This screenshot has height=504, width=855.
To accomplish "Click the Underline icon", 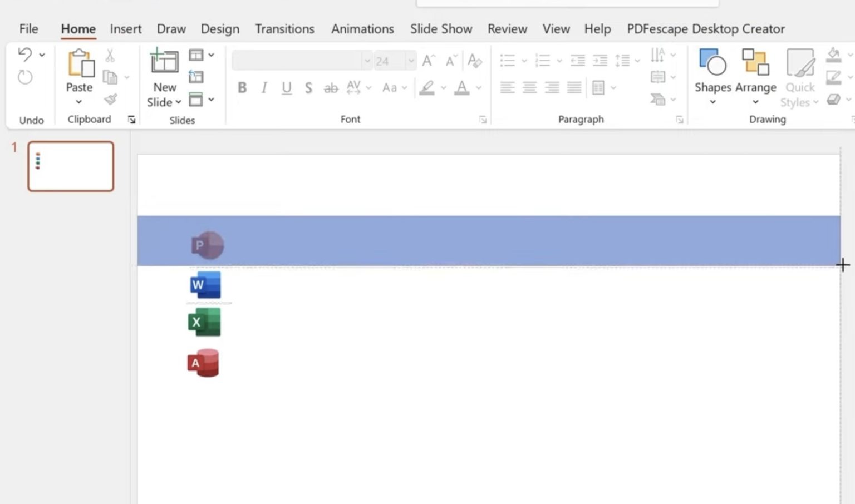I will click(286, 87).
